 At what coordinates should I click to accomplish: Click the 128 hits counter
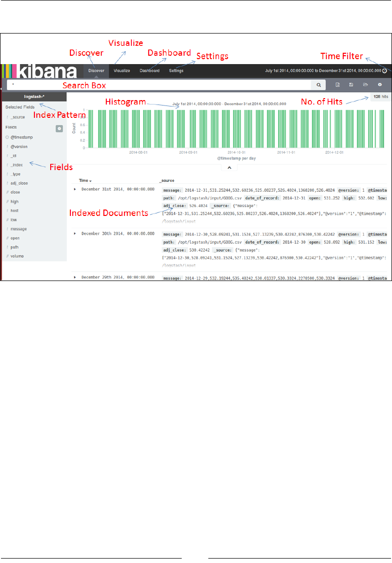[381, 97]
